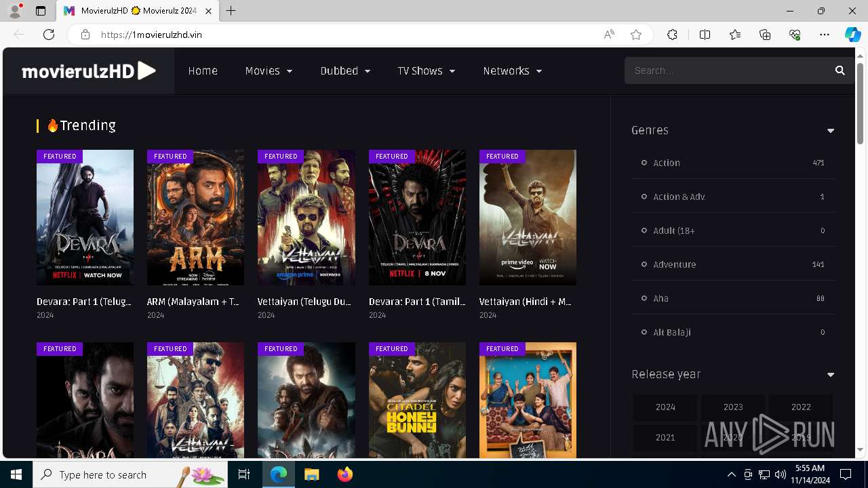Expand the Networks dropdown menu

coord(513,70)
